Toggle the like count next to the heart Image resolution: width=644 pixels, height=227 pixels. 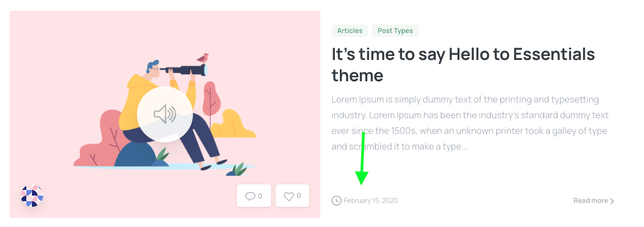(298, 196)
